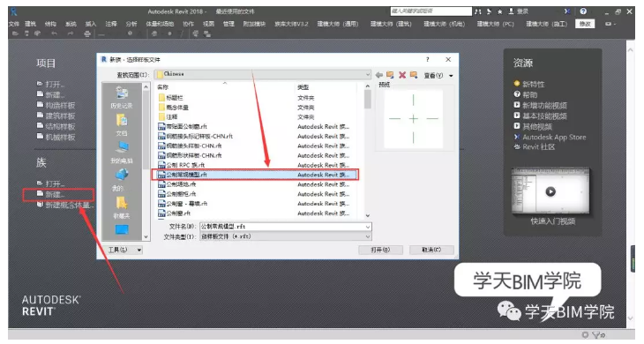Expand the 查找范围 Chinese folder dropdown
This screenshot has width=644, height=344.
click(368, 74)
